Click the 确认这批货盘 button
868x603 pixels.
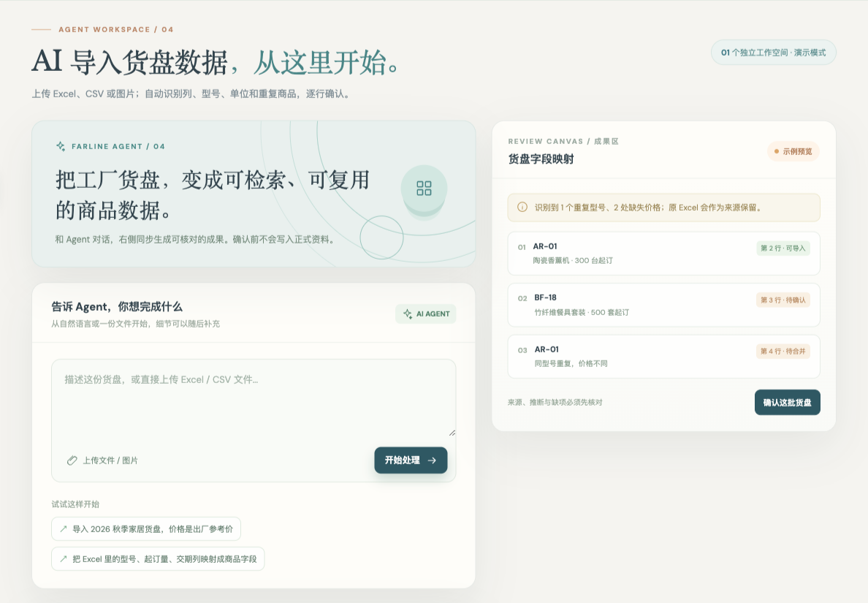click(787, 403)
